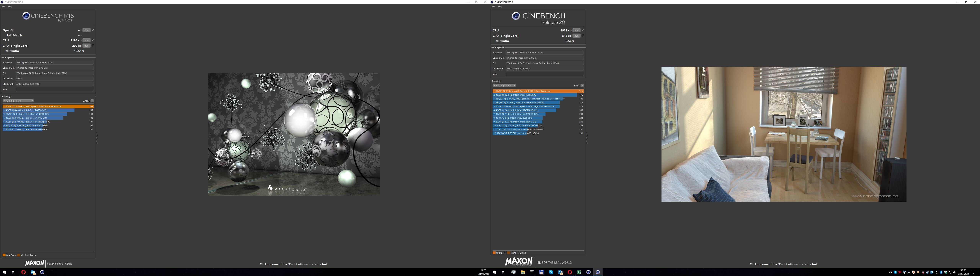Select Intel Core i7-6700HQ row in R20
980x276 pixels.
pyautogui.click(x=538, y=110)
